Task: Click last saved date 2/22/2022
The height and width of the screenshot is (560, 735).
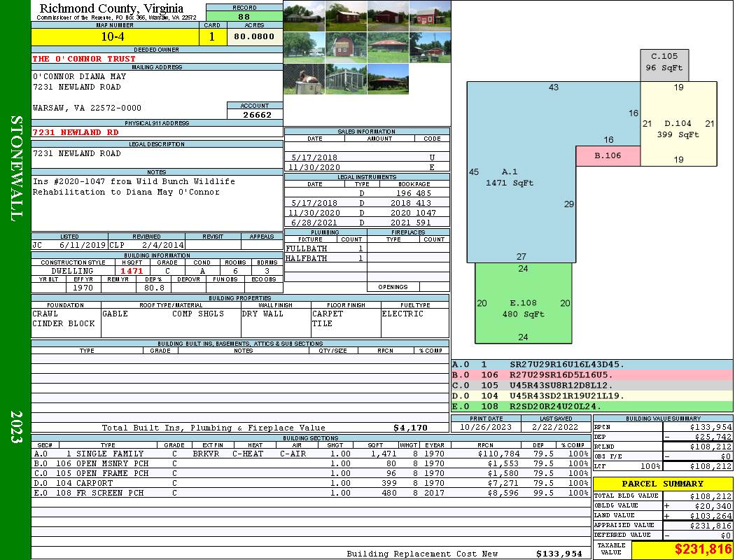Action: pyautogui.click(x=556, y=427)
